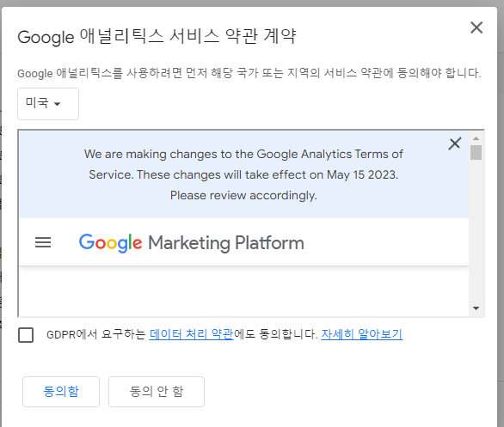Open the hamburger menu in Marketing Platform header

pyautogui.click(x=43, y=242)
